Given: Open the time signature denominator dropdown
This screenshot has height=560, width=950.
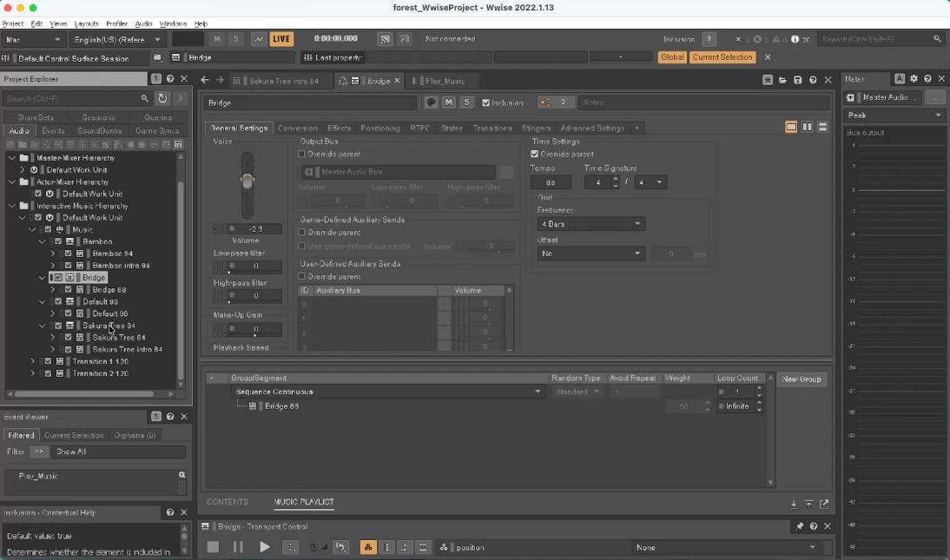Looking at the screenshot, I should click(650, 181).
